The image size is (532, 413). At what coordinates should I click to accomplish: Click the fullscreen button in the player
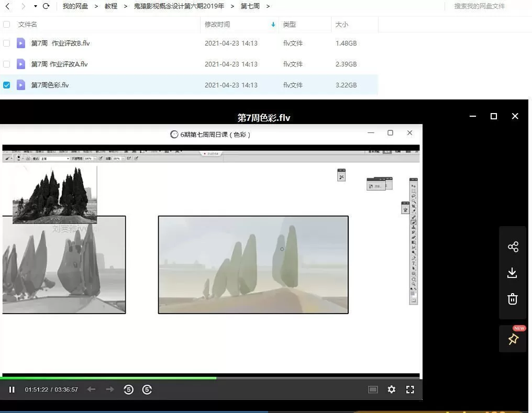[x=411, y=389]
